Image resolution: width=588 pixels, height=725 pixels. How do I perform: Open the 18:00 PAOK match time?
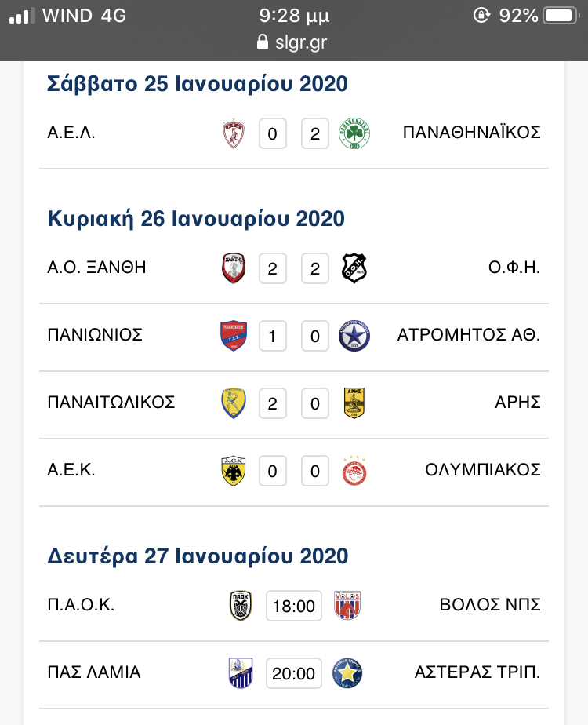pyautogui.click(x=294, y=606)
